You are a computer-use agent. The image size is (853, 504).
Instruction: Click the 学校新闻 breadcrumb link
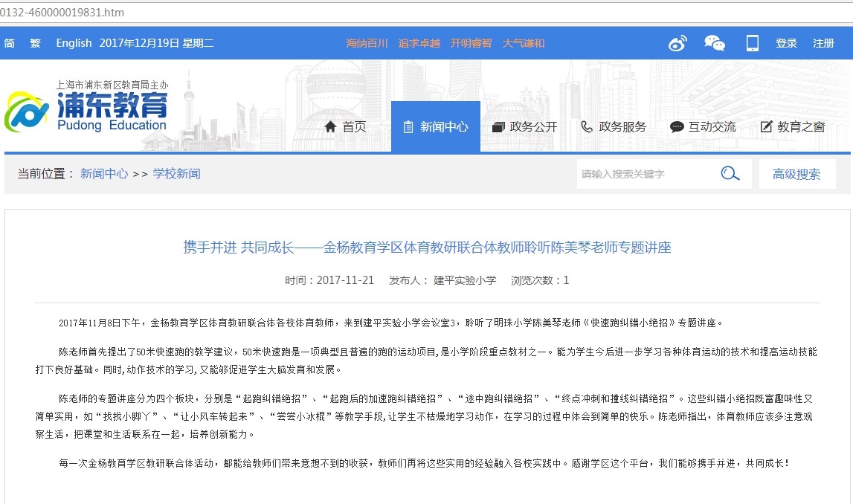pos(176,173)
